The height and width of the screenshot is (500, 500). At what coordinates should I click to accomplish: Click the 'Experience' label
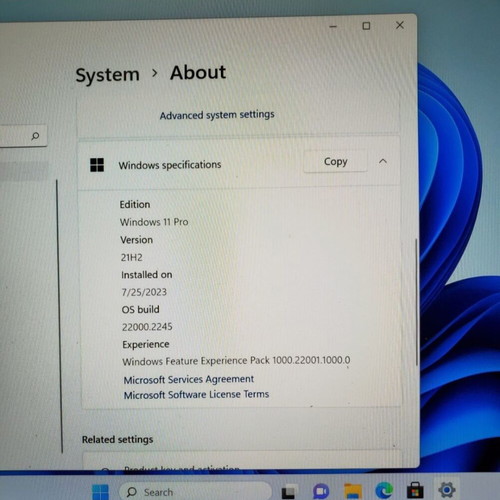[x=146, y=344]
